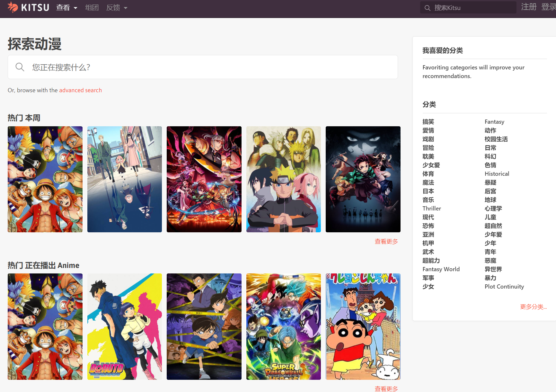
Task: Click the 登录 login link
Action: click(x=549, y=7)
